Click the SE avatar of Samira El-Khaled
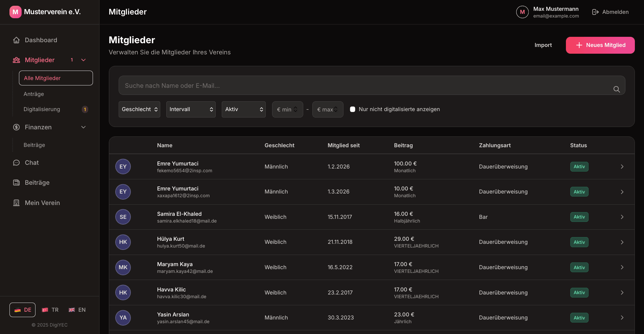The image size is (644, 334). click(x=123, y=217)
